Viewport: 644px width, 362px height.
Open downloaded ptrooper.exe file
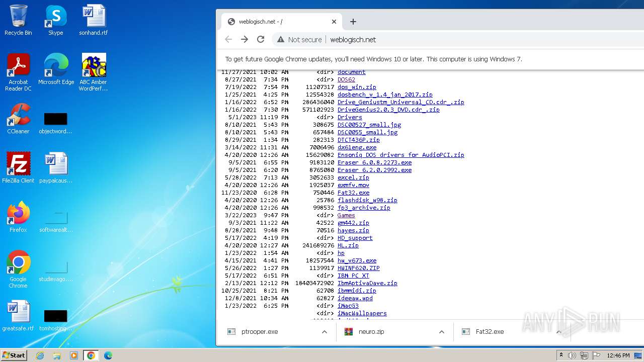click(260, 332)
